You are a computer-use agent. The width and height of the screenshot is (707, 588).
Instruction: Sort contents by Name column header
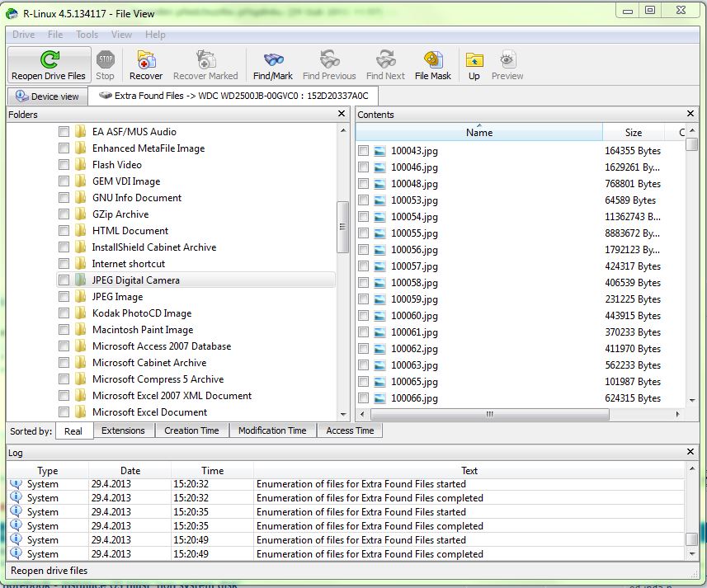tap(479, 133)
